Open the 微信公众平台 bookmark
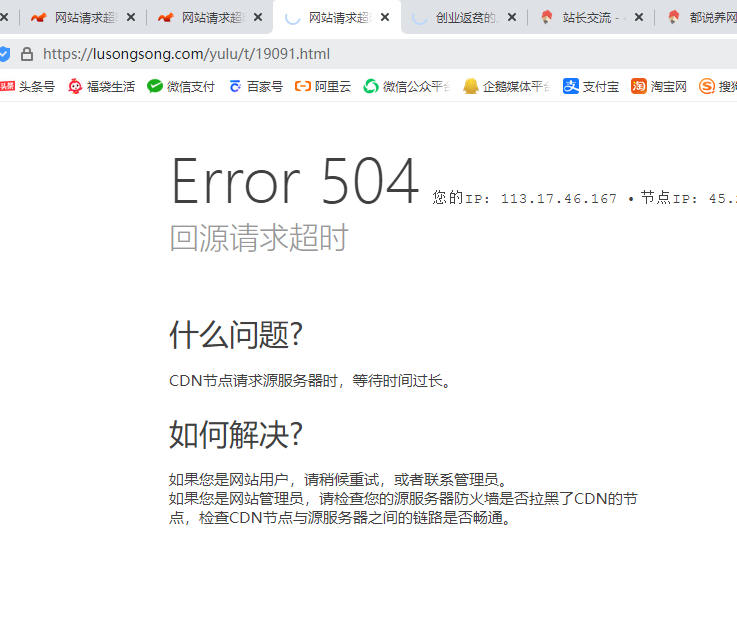The width and height of the screenshot is (737, 619). 407,86
